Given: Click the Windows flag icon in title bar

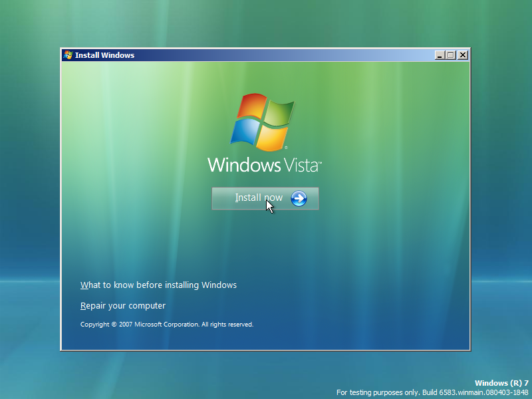Looking at the screenshot, I should point(68,55).
